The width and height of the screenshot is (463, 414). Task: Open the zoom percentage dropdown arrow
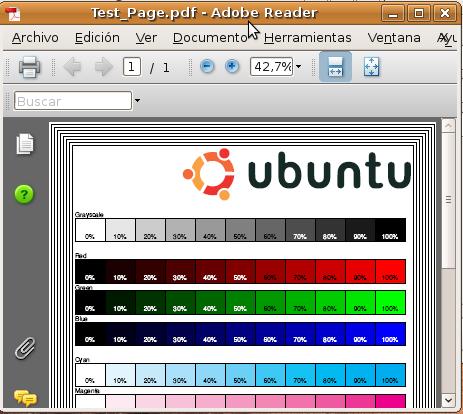(298, 67)
